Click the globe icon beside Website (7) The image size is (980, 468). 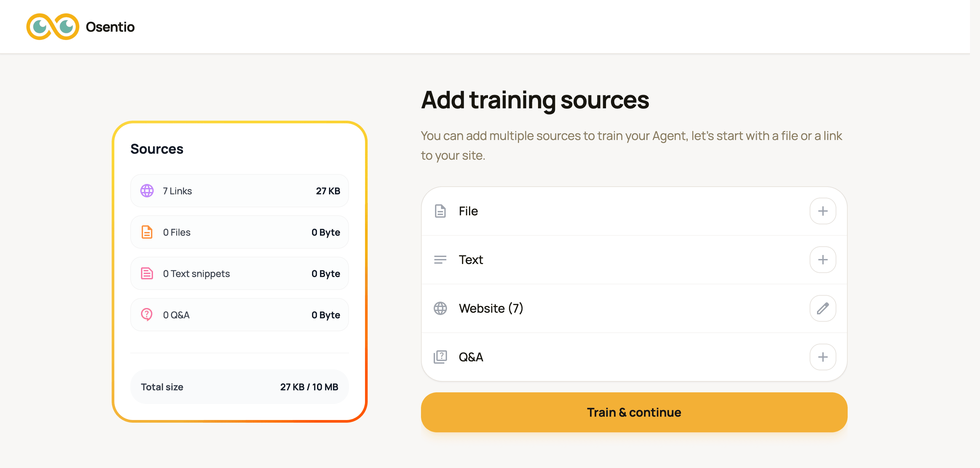pyautogui.click(x=440, y=308)
